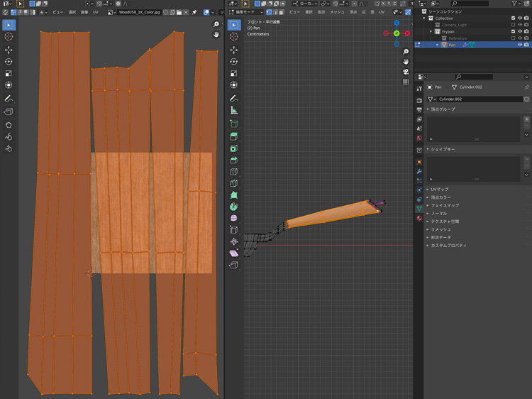Open the 画像 menu in UV editor
This screenshot has width=532, height=399.
[x=84, y=12]
